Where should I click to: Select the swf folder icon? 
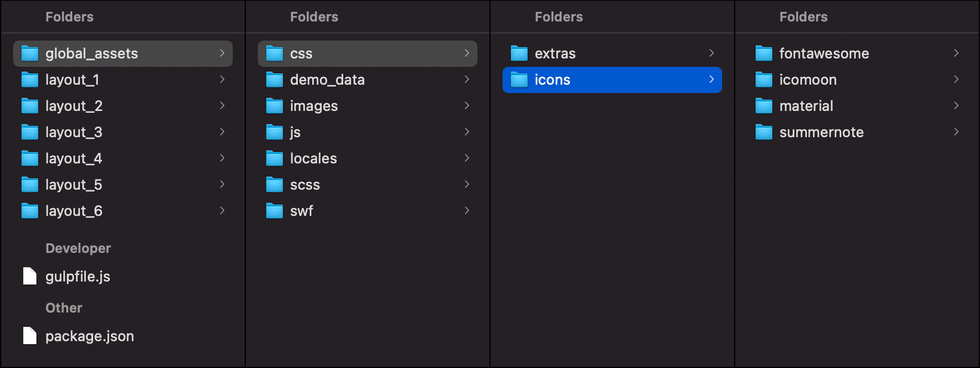275,211
